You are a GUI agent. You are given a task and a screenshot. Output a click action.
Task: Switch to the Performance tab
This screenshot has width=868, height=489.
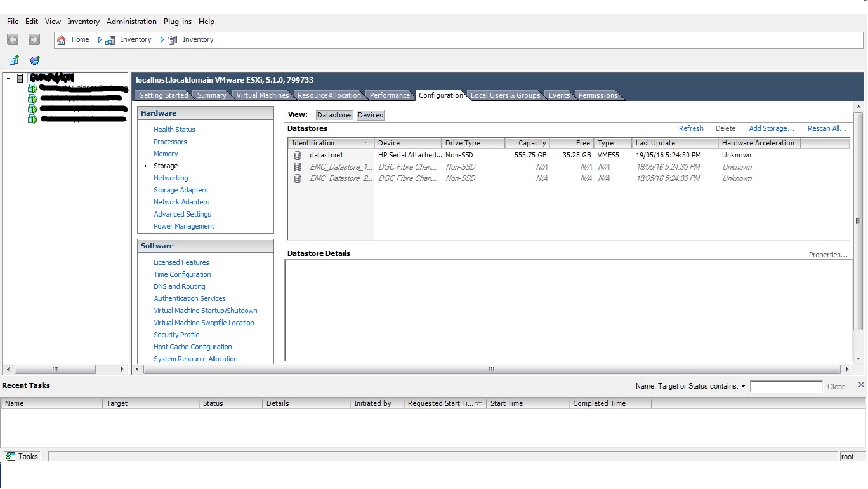tap(390, 95)
